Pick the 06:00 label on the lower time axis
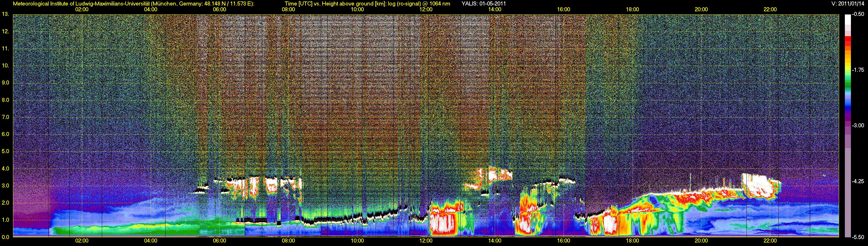The image size is (868, 246). click(x=219, y=241)
